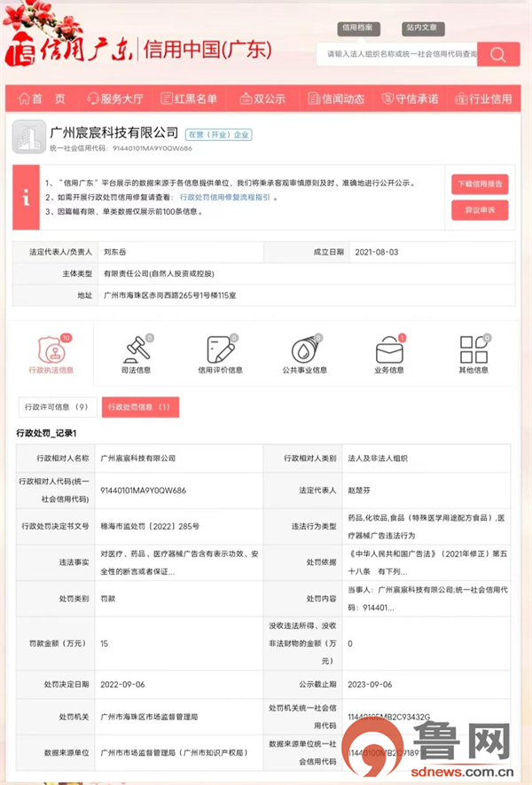Open the 公共事业信息 water drop icon
The width and height of the screenshot is (532, 785).
[304, 349]
